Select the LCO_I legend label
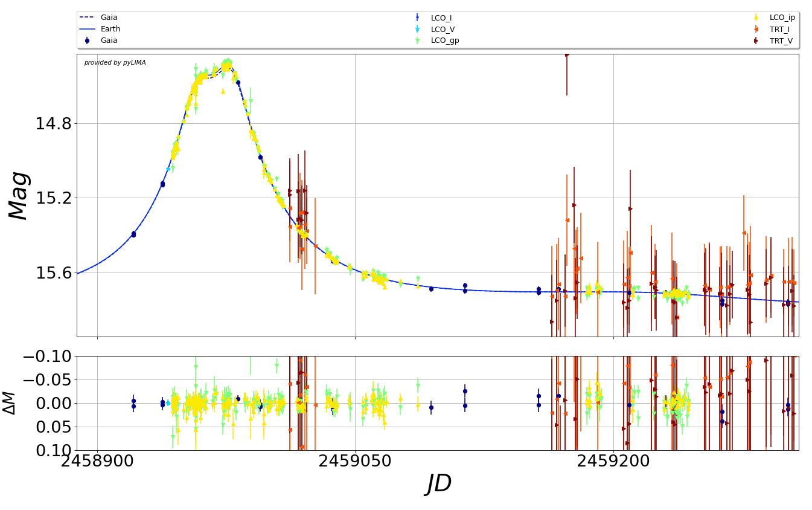 pyautogui.click(x=441, y=18)
